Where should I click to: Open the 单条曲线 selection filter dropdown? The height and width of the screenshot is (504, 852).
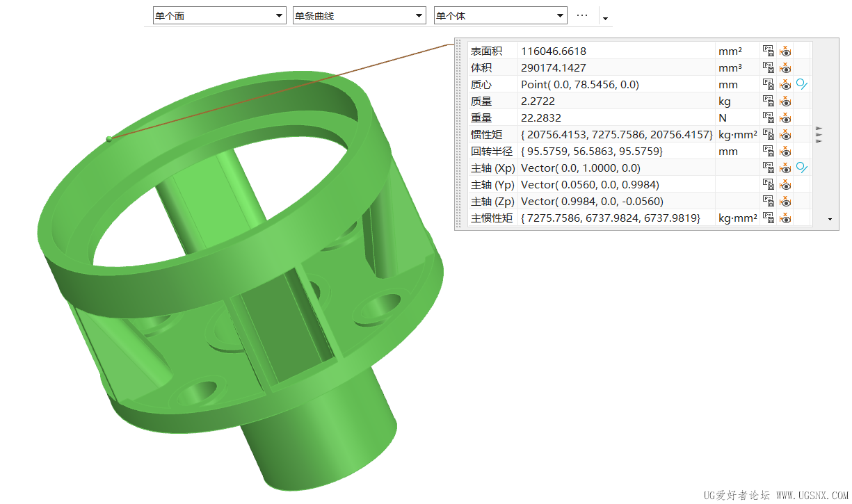pos(419,15)
